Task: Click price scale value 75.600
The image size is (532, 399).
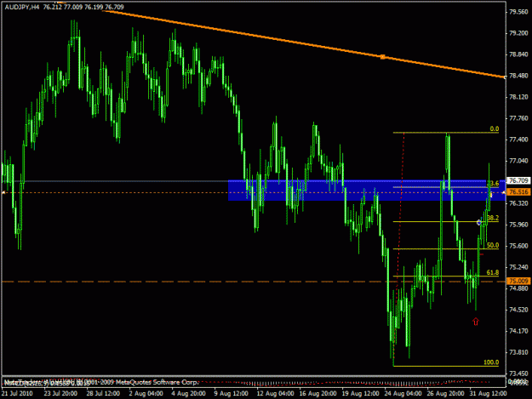Action: tap(518, 246)
